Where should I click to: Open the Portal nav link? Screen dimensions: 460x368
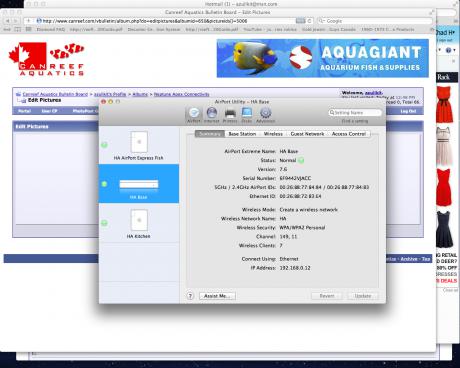[x=24, y=111]
